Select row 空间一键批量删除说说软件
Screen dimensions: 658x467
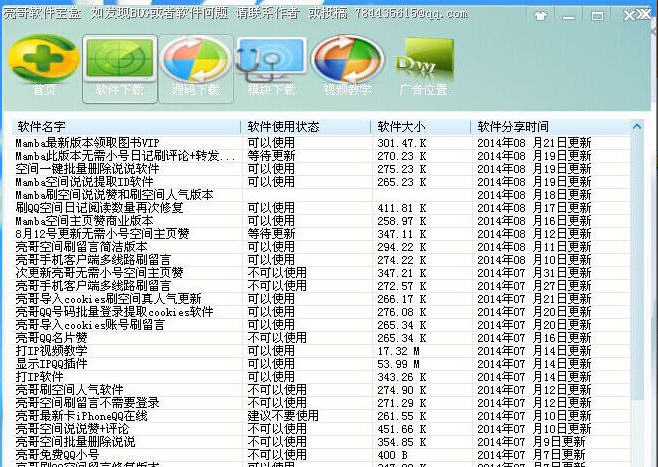click(321, 169)
